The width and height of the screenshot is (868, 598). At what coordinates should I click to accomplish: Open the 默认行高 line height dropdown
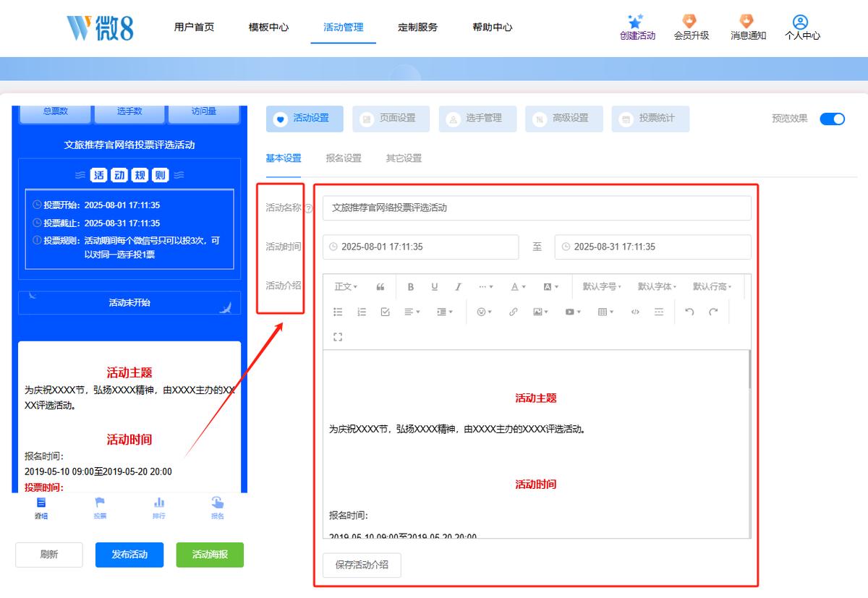[x=712, y=287]
